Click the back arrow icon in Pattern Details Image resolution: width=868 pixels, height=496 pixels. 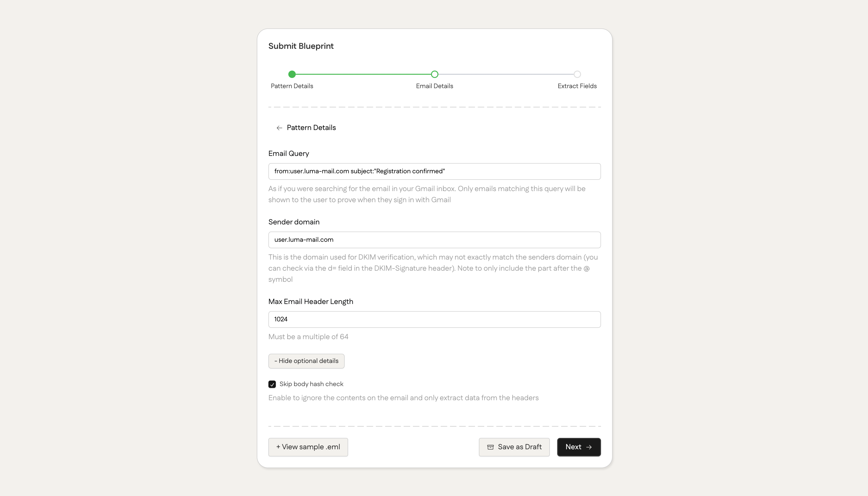(279, 127)
